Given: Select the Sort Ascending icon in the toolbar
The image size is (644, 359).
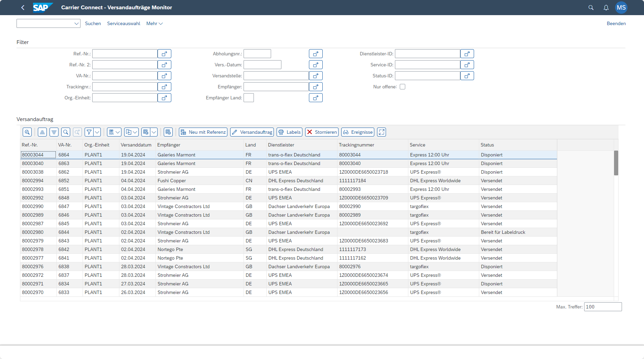Looking at the screenshot, I should pyautogui.click(x=42, y=132).
